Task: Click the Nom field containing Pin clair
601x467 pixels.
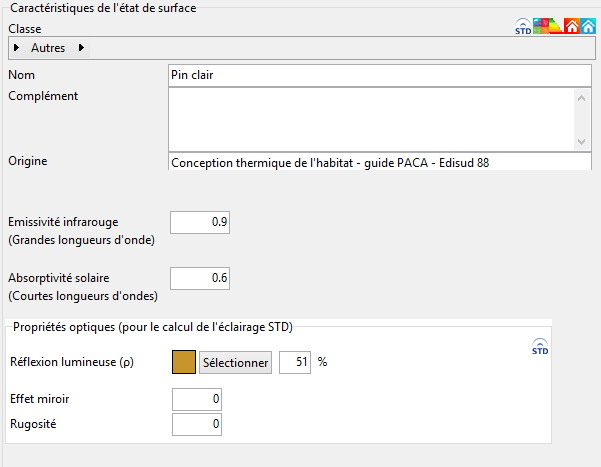Action: pyautogui.click(x=380, y=76)
